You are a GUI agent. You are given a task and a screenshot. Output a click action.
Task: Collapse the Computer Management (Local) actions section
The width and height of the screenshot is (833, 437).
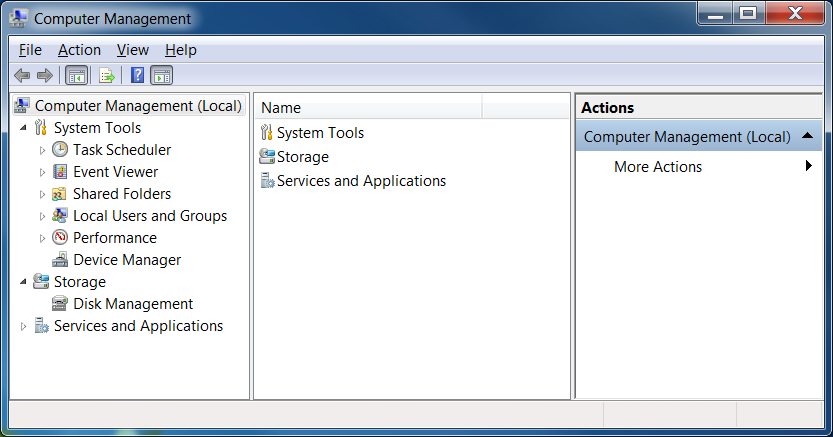pyautogui.click(x=807, y=136)
